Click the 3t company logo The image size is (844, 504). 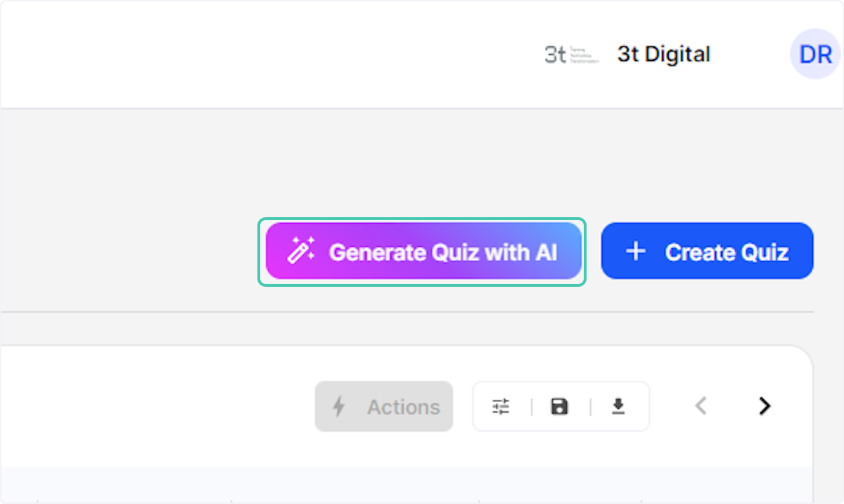point(571,54)
